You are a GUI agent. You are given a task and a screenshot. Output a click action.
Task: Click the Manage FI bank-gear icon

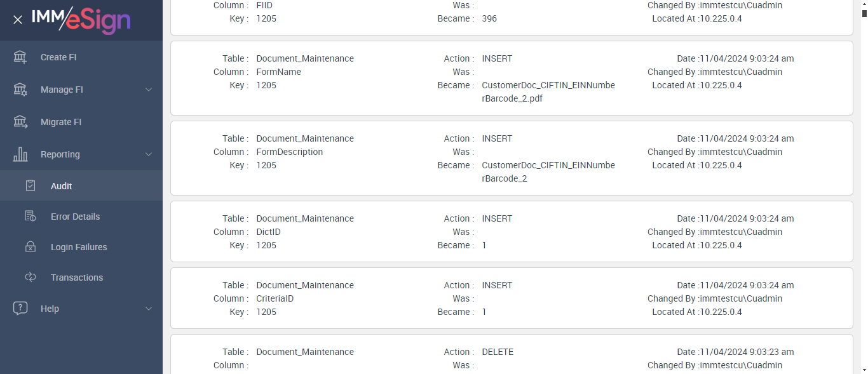click(20, 90)
